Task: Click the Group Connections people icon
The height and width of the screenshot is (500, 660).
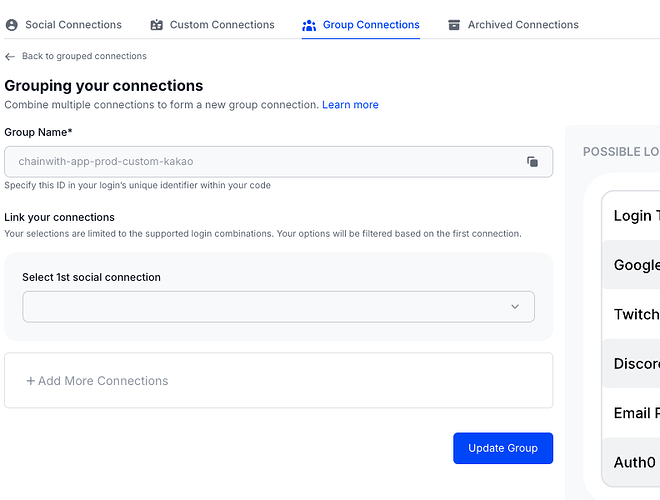Action: 309,25
